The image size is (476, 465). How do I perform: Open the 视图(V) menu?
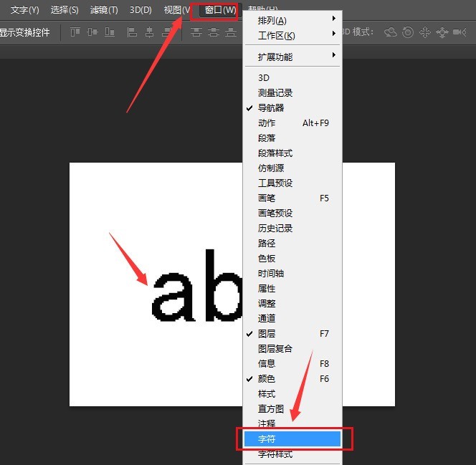click(x=176, y=10)
